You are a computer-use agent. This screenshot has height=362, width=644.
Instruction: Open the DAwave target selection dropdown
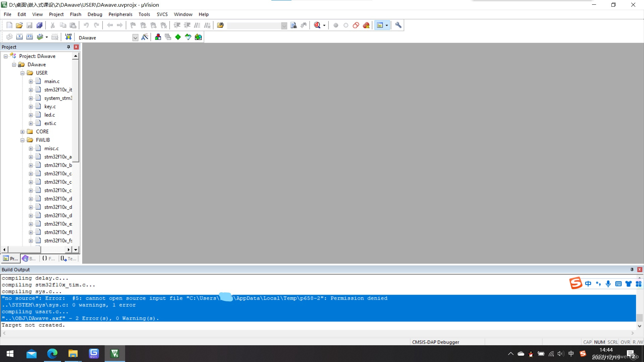135,37
